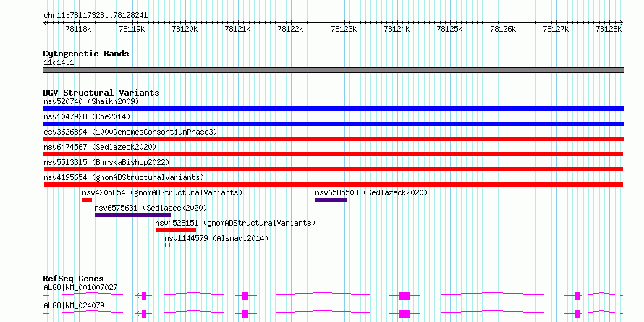Click NM_024079 exon near 78121k
644x322 pixels.
245,314
